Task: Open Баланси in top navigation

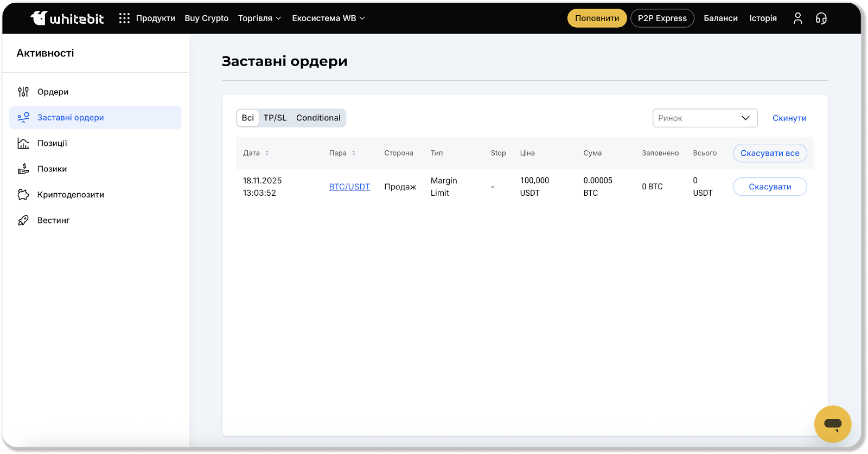Action: 720,18
